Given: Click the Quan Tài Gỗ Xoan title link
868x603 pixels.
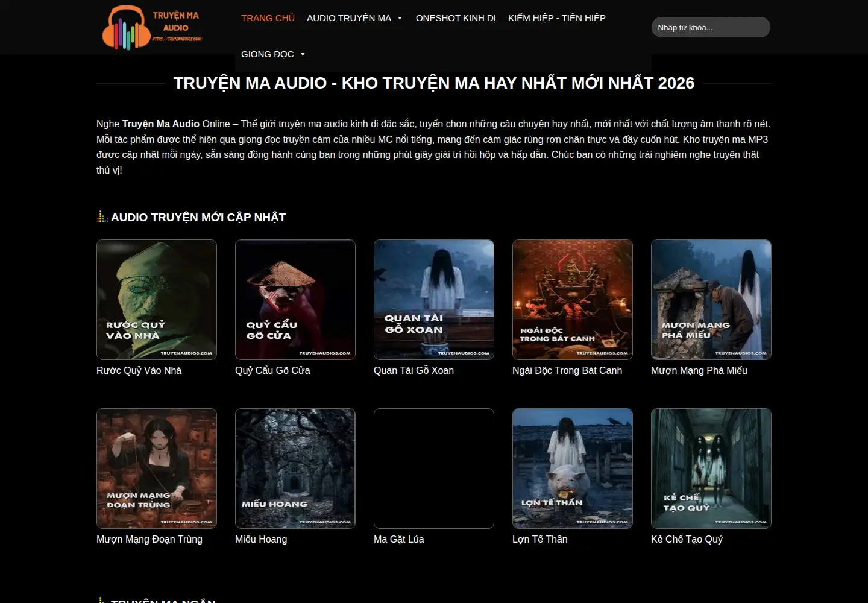Looking at the screenshot, I should (414, 370).
